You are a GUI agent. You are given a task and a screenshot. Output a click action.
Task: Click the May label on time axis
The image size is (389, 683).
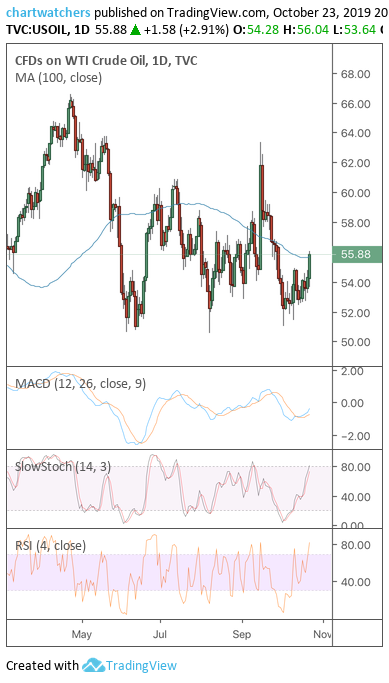(x=81, y=634)
